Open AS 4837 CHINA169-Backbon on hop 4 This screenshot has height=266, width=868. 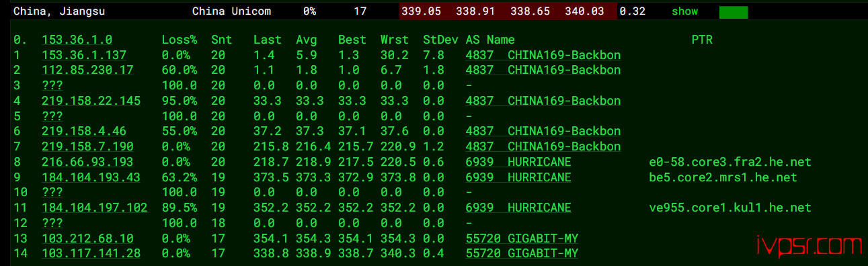point(543,101)
